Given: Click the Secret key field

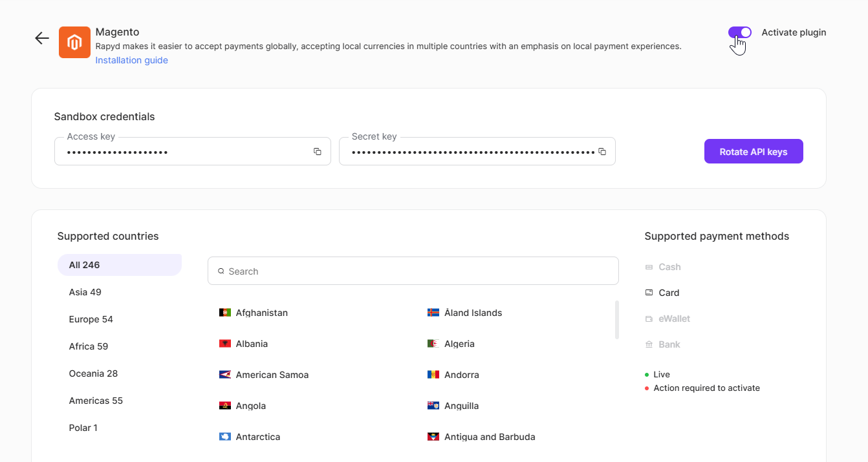Looking at the screenshot, I should tap(477, 151).
